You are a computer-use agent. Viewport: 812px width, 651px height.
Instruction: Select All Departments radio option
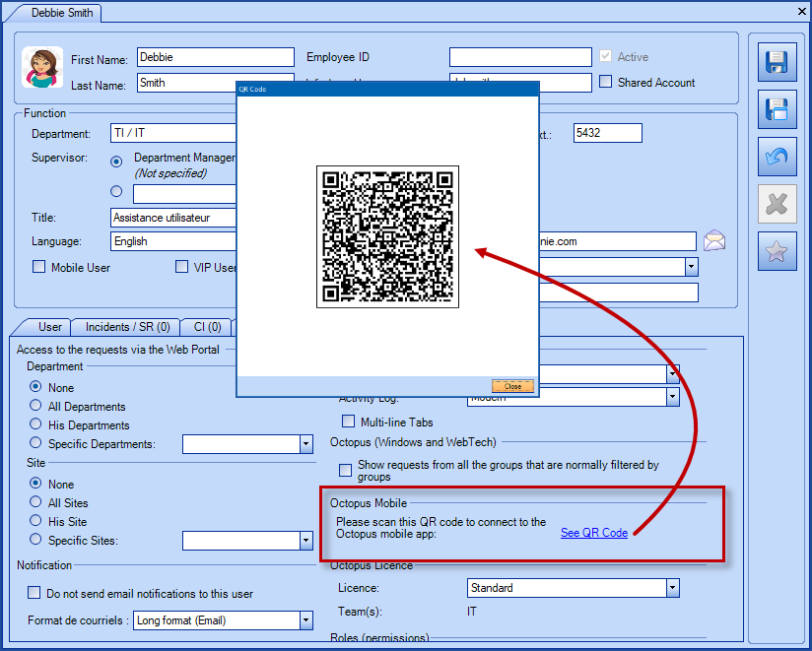click(35, 405)
